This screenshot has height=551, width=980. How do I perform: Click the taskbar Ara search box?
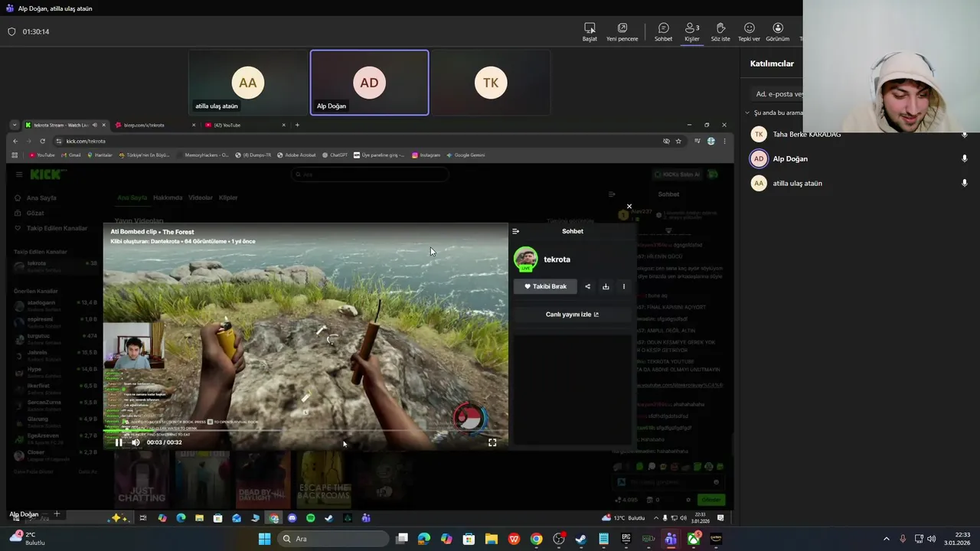coord(332,539)
